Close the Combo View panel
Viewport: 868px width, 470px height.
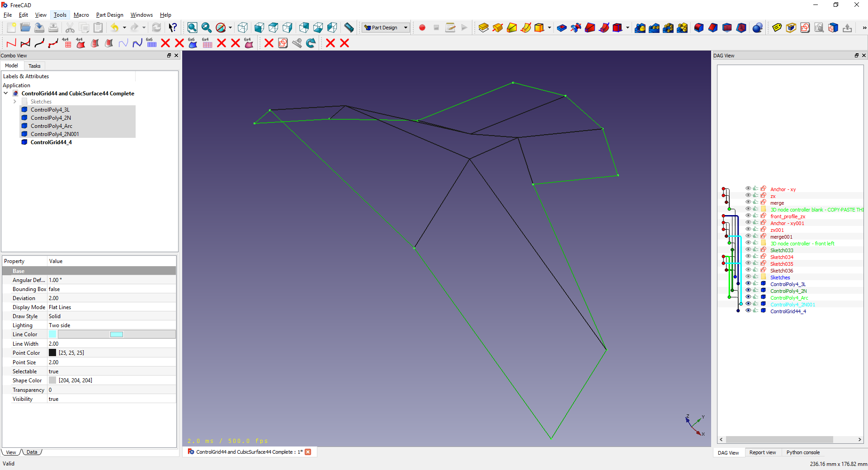click(x=176, y=56)
